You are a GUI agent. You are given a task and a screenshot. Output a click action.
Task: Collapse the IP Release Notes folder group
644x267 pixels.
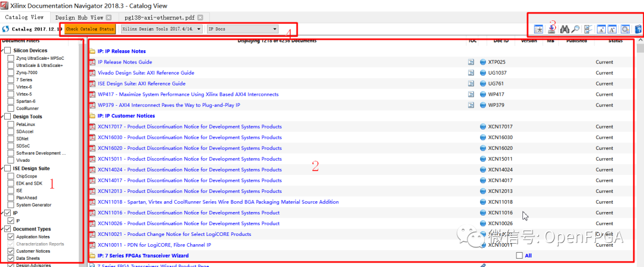92,51
